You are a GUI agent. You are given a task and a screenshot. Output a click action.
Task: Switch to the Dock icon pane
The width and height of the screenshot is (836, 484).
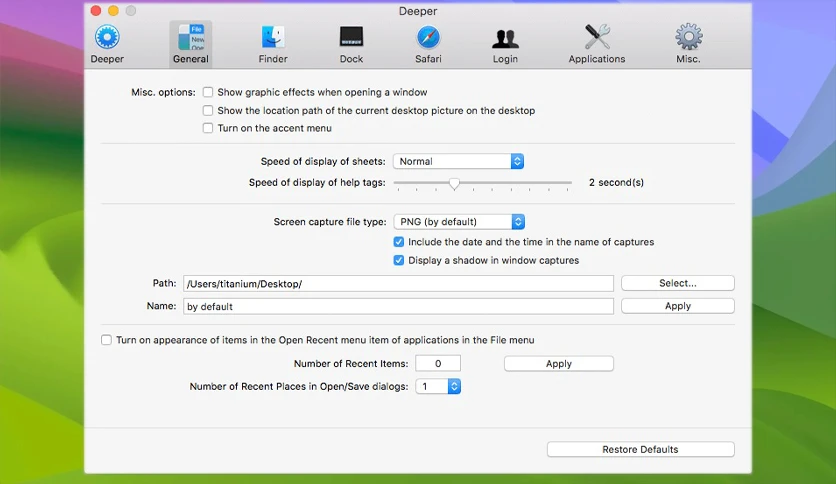point(351,37)
